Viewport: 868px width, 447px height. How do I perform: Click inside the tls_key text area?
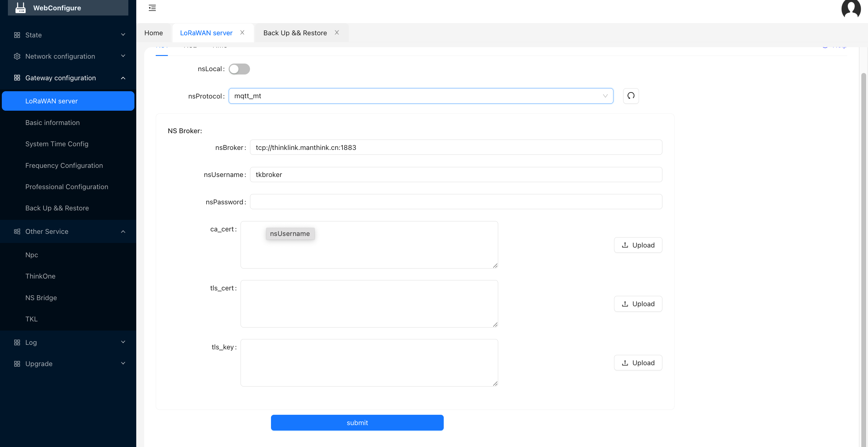pyautogui.click(x=369, y=363)
